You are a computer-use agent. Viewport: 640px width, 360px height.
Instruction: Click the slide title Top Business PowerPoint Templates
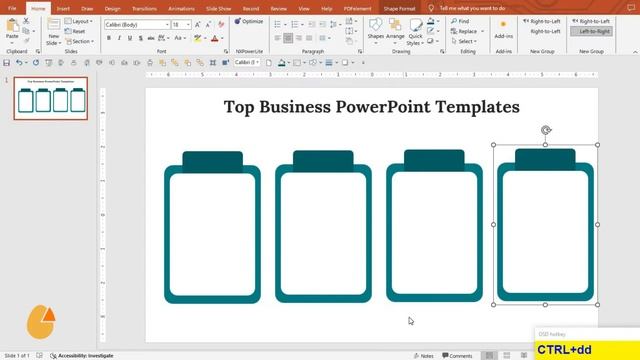tap(371, 107)
